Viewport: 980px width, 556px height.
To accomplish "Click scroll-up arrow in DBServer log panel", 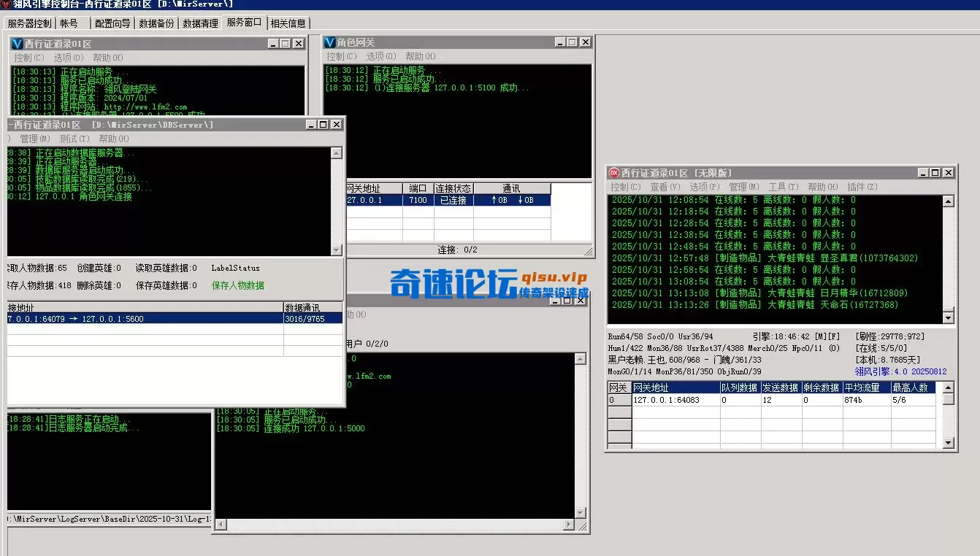I will 336,151.
